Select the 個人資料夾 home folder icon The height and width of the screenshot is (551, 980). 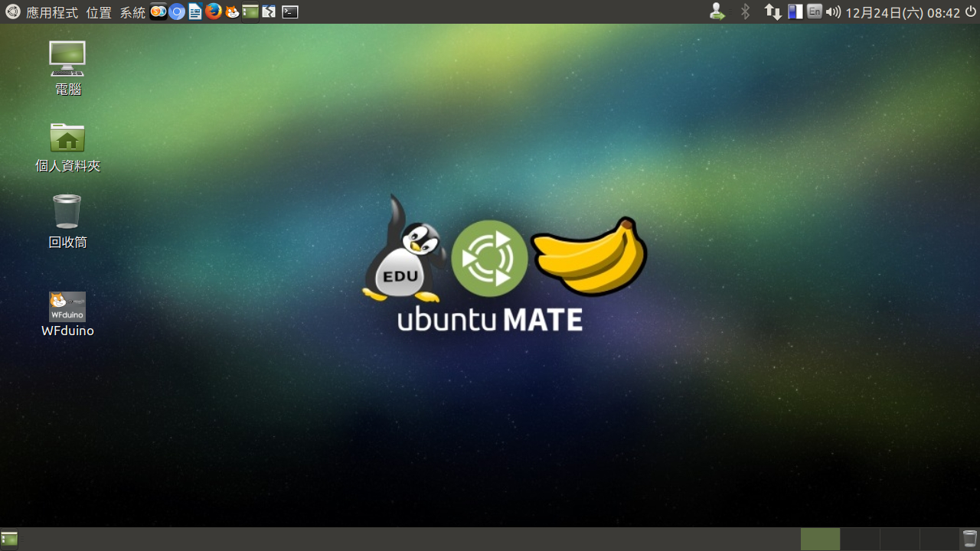coord(67,138)
